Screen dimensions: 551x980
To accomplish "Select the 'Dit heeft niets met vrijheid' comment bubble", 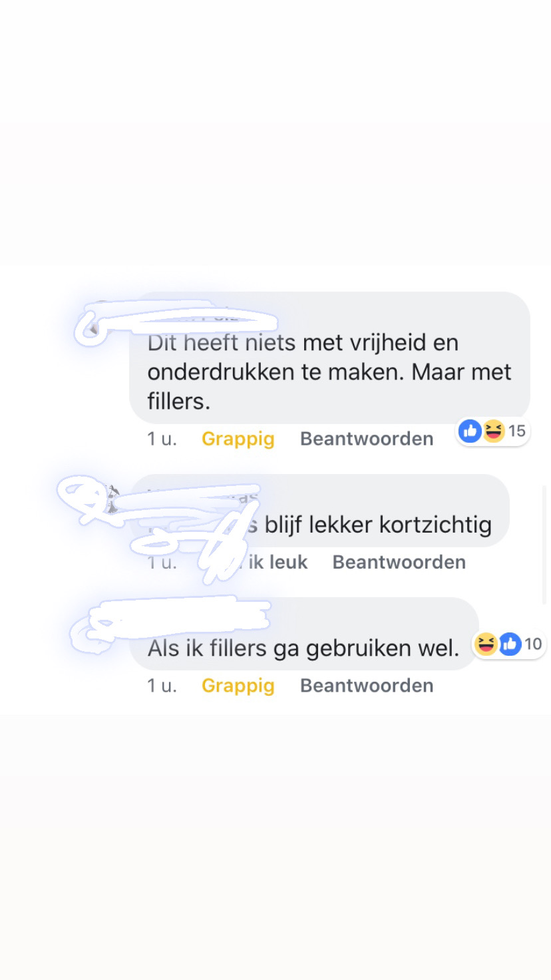I will point(329,358).
